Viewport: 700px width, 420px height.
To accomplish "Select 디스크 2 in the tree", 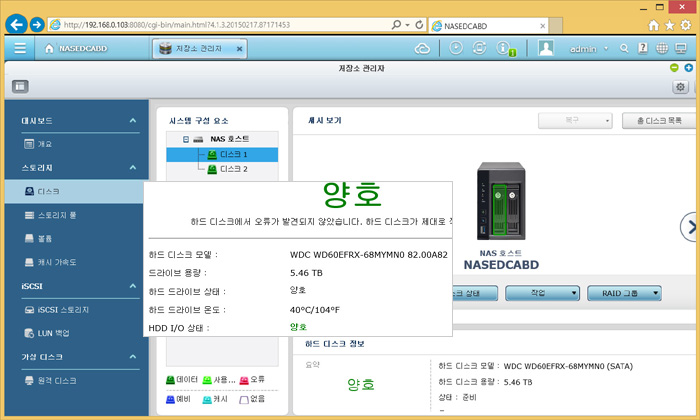I will (233, 169).
